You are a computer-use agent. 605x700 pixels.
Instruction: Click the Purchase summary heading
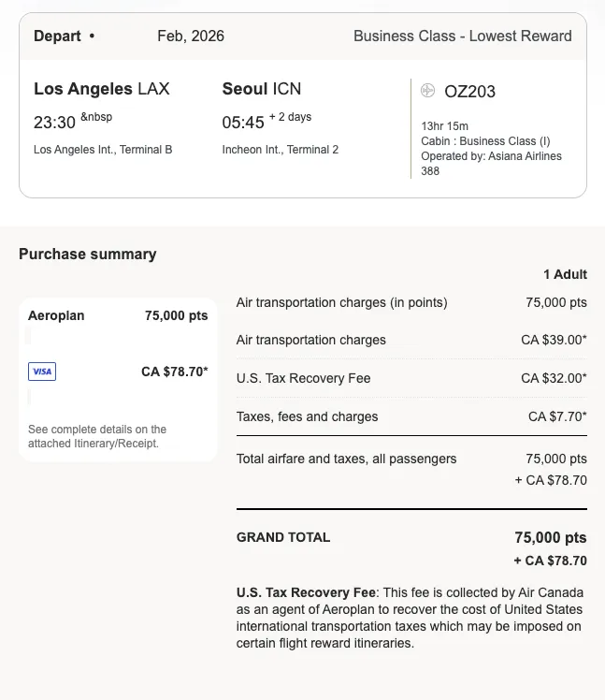pos(88,254)
